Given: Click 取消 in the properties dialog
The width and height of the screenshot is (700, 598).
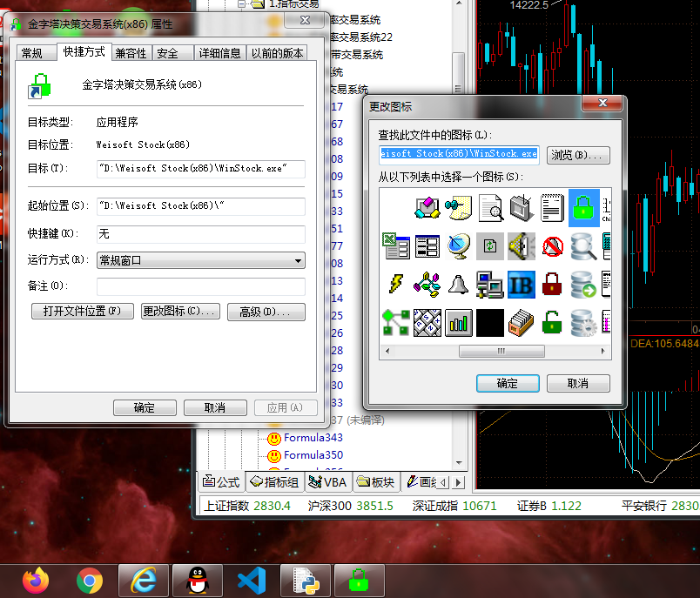Looking at the screenshot, I should [215, 407].
